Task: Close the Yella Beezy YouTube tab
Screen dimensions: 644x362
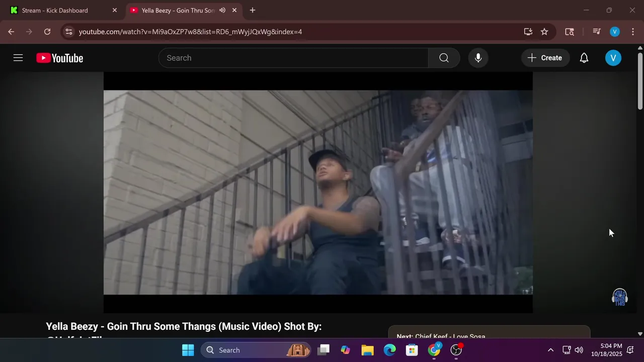Action: point(234,10)
